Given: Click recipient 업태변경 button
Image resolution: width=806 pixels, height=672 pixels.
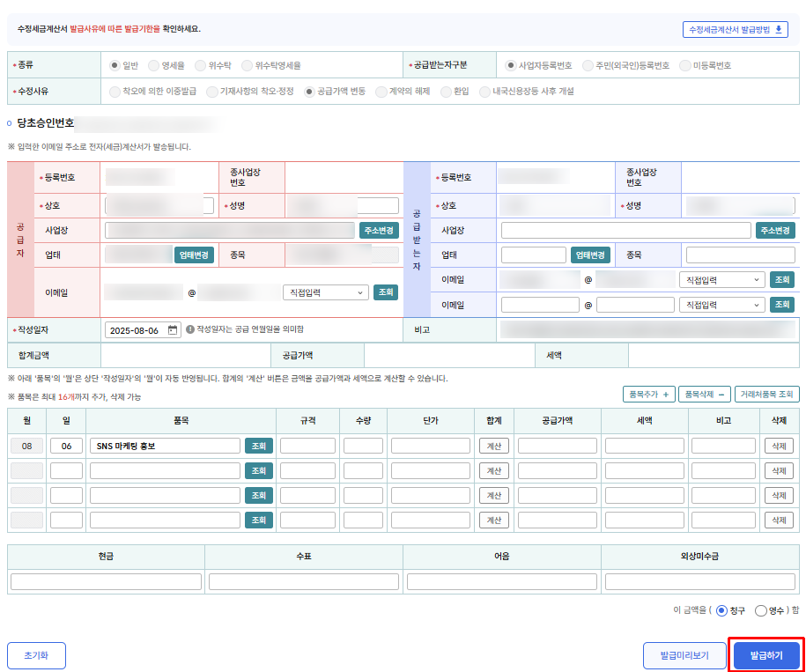Looking at the screenshot, I should (x=590, y=255).
